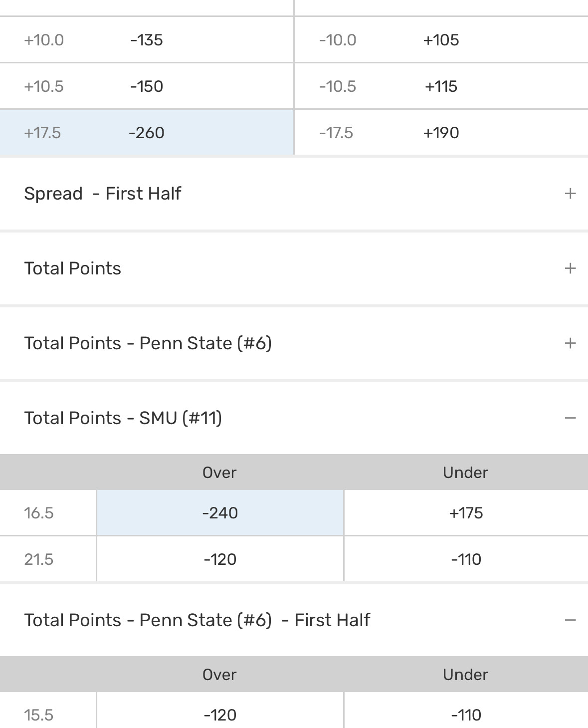Screen dimensions: 588x728
Task: Expand the Spread - First Half section
Action: point(570,194)
